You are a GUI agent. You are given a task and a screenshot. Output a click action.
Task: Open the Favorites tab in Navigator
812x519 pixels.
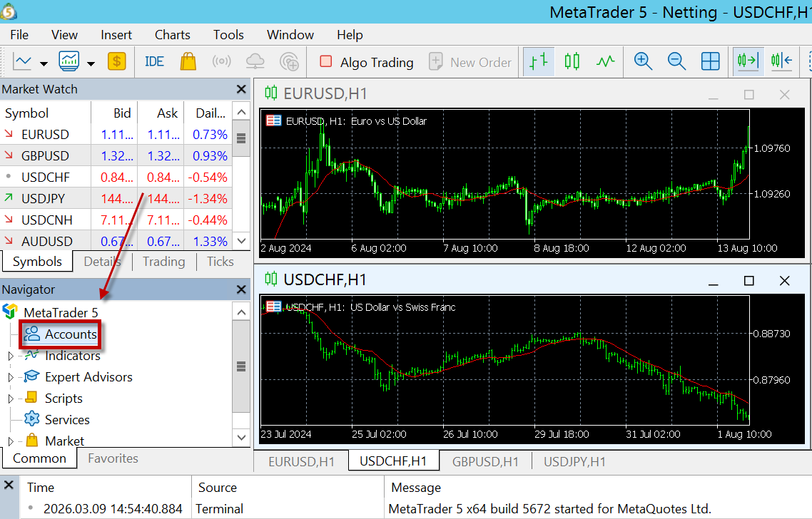click(113, 458)
